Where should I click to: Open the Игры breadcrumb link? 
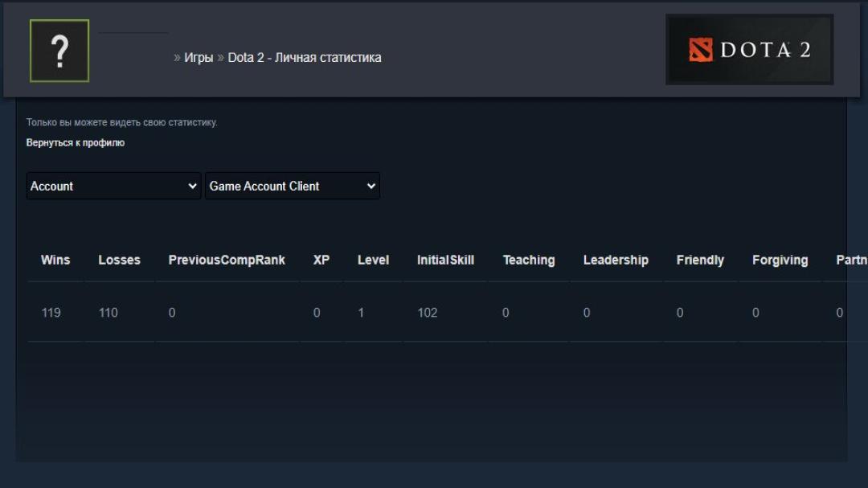[x=199, y=58]
